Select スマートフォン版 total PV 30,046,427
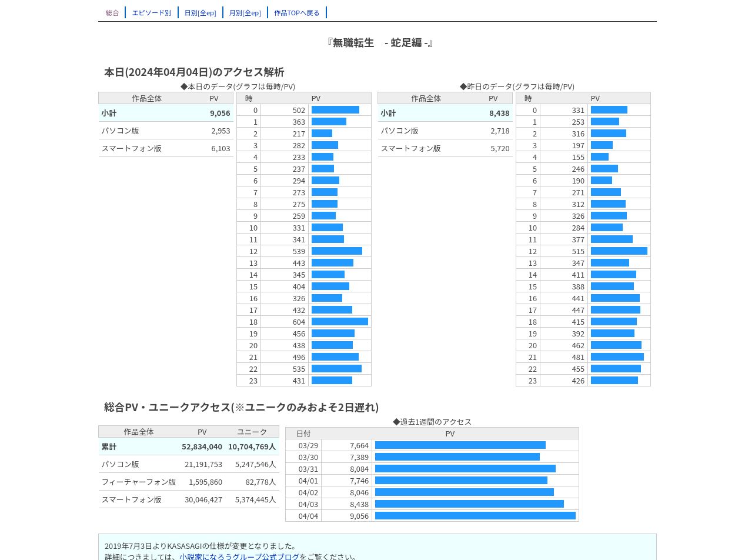The height and width of the screenshot is (560, 755). pyautogui.click(x=203, y=499)
